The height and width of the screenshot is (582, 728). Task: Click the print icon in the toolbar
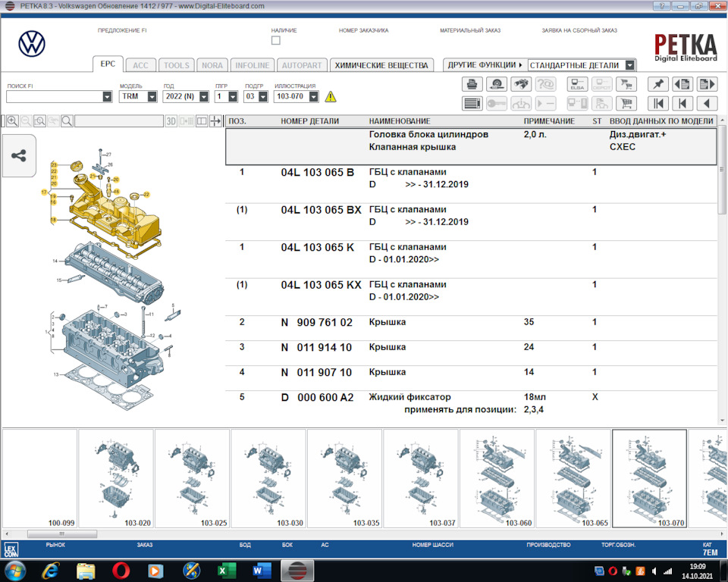472,83
